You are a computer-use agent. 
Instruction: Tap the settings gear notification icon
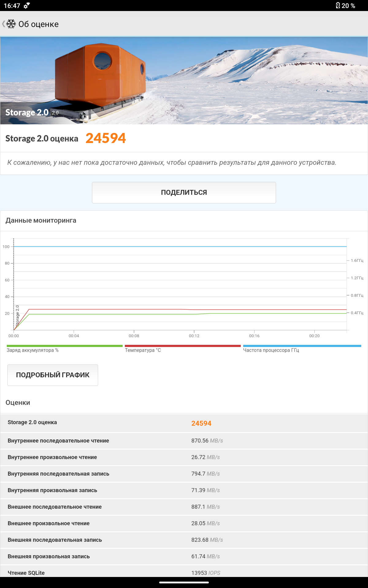pos(27,6)
